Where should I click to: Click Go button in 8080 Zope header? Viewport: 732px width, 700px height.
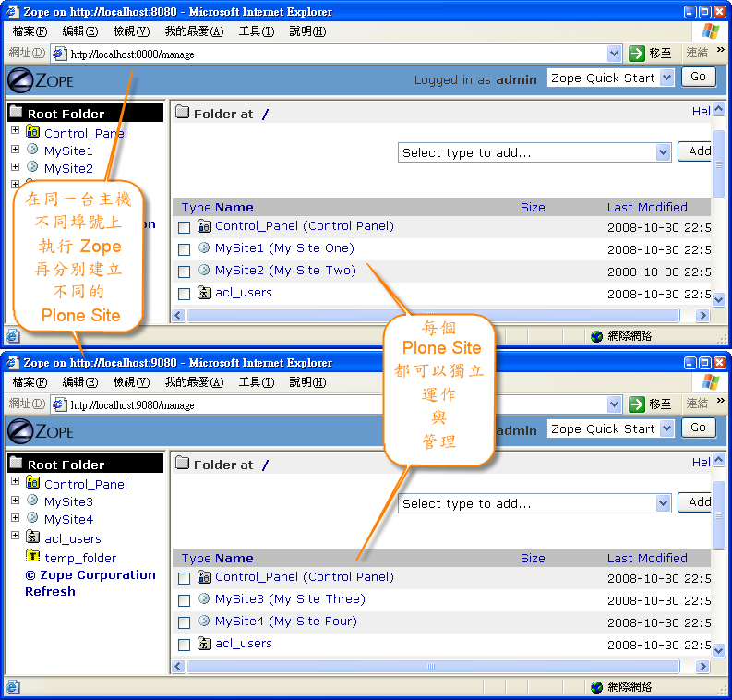[x=699, y=77]
